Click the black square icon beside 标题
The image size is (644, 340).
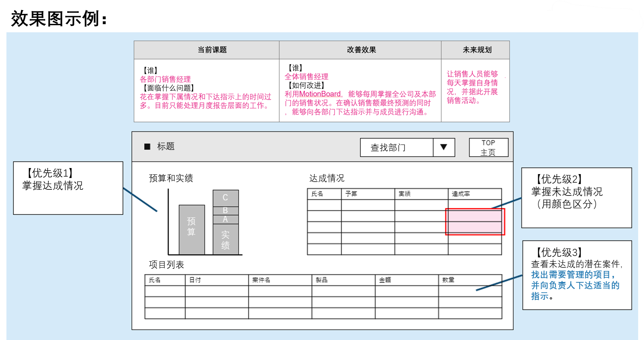[x=147, y=147]
